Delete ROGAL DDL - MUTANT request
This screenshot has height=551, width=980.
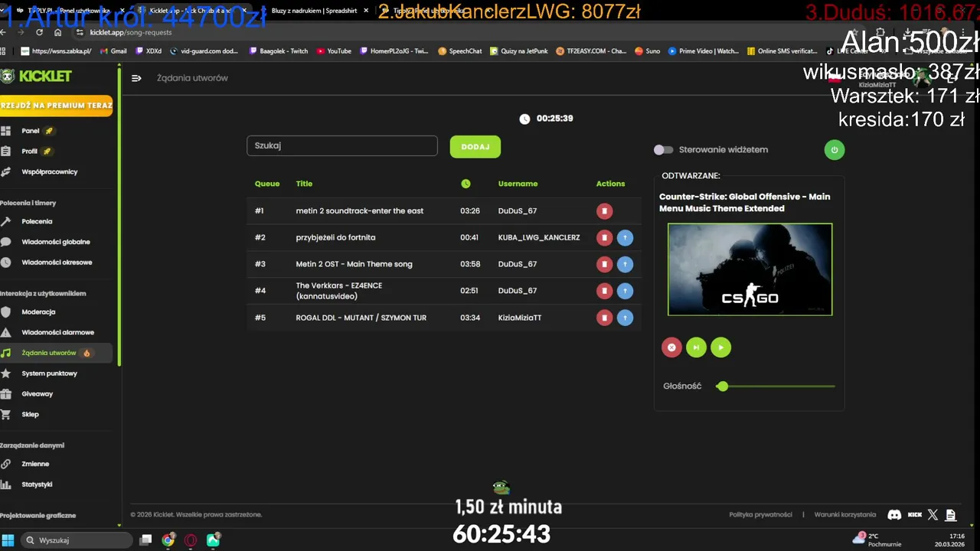click(x=604, y=318)
